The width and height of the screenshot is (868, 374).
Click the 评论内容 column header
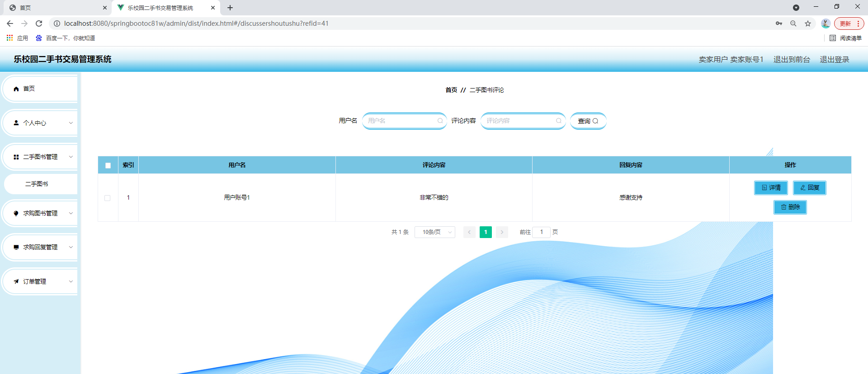(x=434, y=165)
